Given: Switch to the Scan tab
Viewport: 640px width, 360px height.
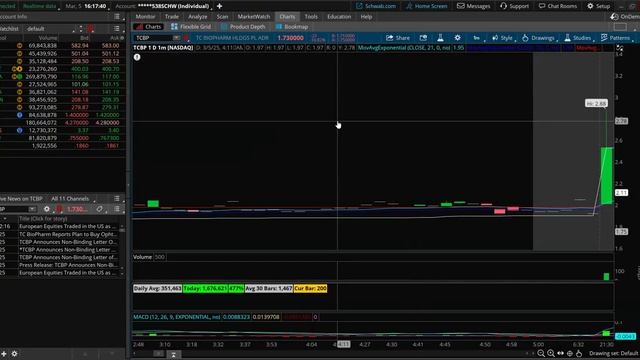Looking at the screenshot, I should coord(222,17).
